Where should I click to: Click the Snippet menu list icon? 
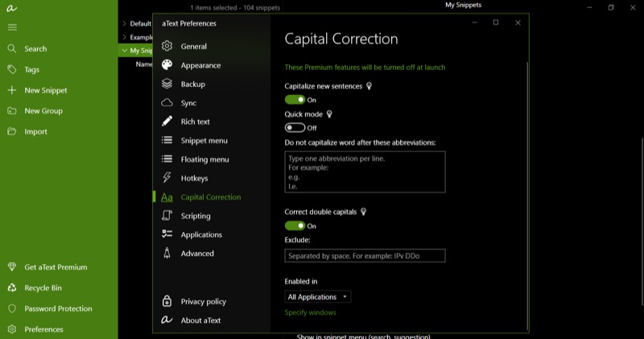coord(167,140)
